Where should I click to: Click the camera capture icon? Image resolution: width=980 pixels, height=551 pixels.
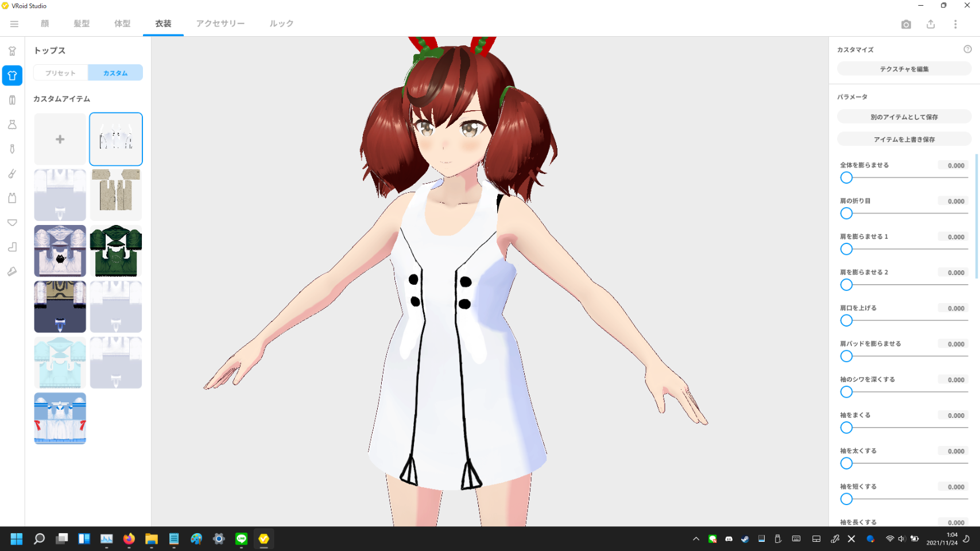(906, 24)
